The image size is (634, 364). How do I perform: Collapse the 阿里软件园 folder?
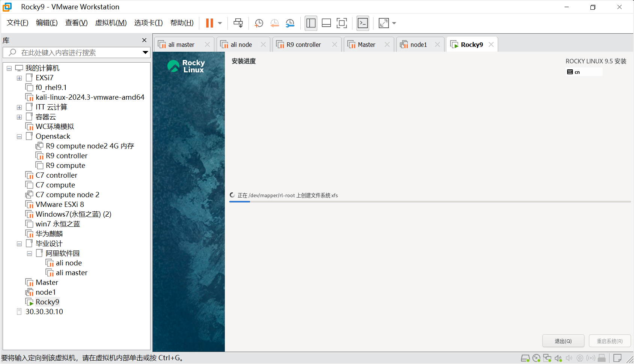point(29,253)
